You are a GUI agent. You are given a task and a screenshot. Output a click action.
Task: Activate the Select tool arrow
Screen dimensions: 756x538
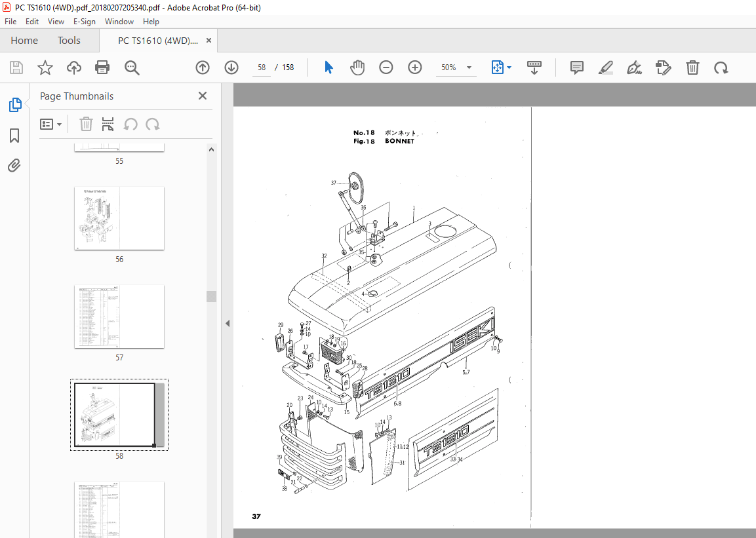coord(328,67)
